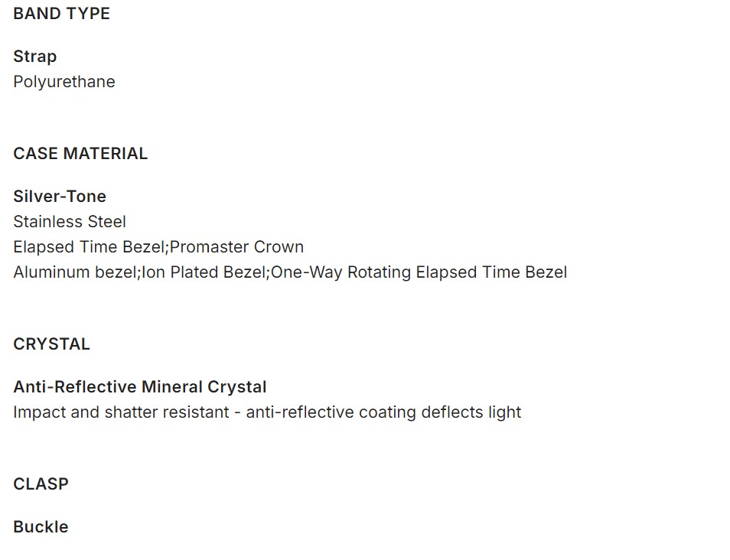
Task: Click the bold Anti-Reflective word
Action: [75, 387]
